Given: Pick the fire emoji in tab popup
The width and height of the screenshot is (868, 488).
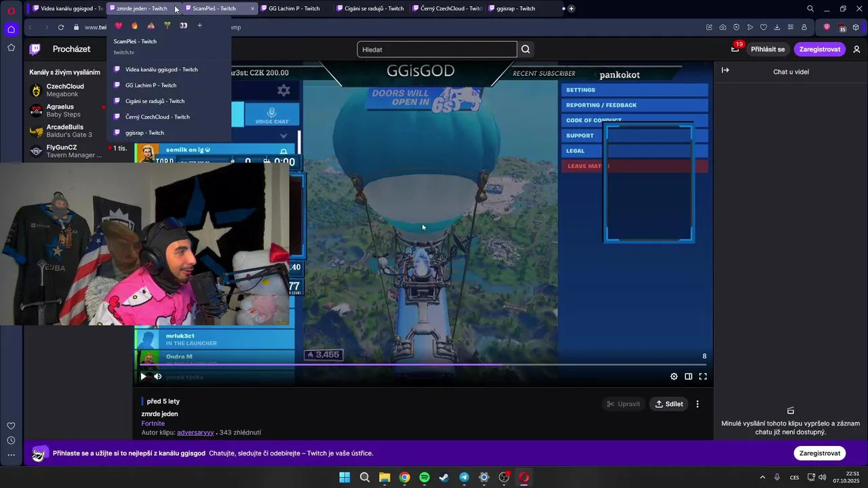Looking at the screenshot, I should [134, 26].
